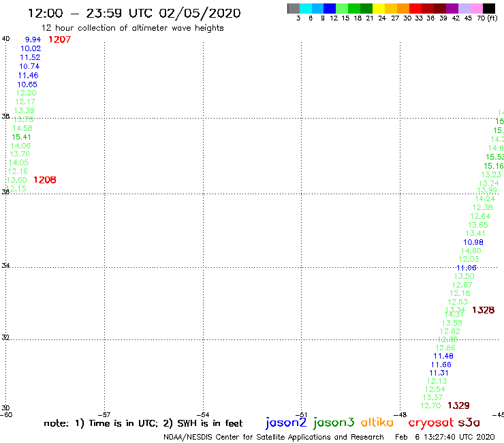Click wave height value 14.60
This screenshot has width=504, height=443.
(x=471, y=251)
